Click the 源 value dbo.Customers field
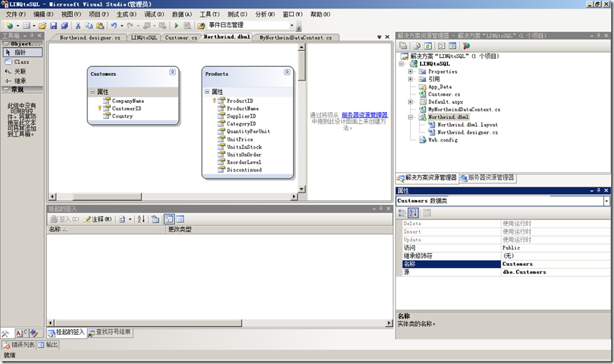 pyautogui.click(x=556, y=272)
